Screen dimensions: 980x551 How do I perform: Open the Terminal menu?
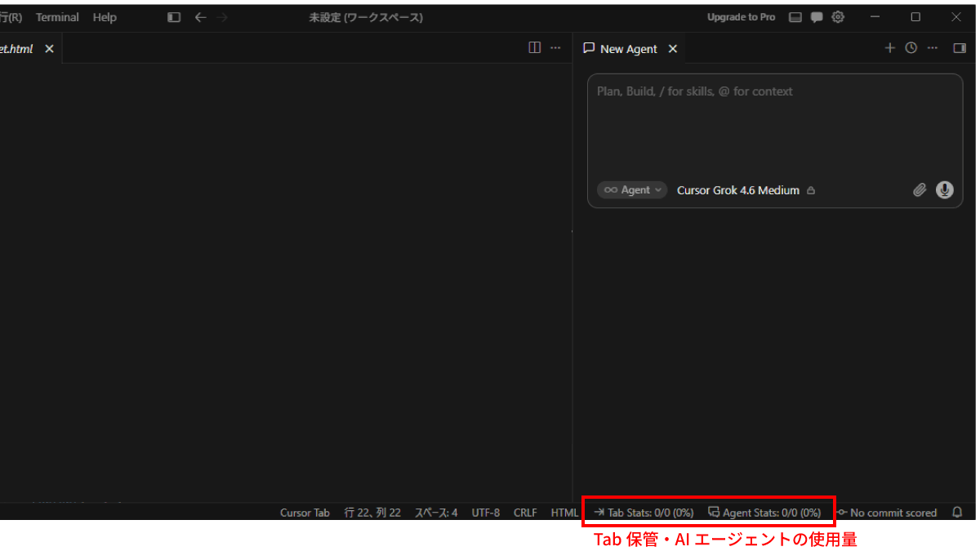coord(57,17)
